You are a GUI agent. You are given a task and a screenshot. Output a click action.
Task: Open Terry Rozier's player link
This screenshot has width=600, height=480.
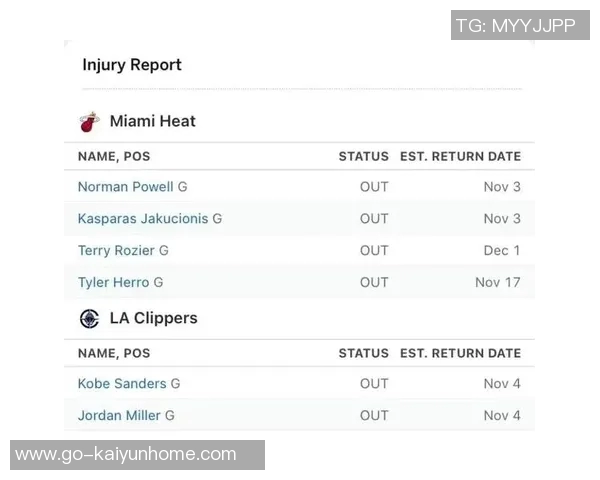point(117,251)
